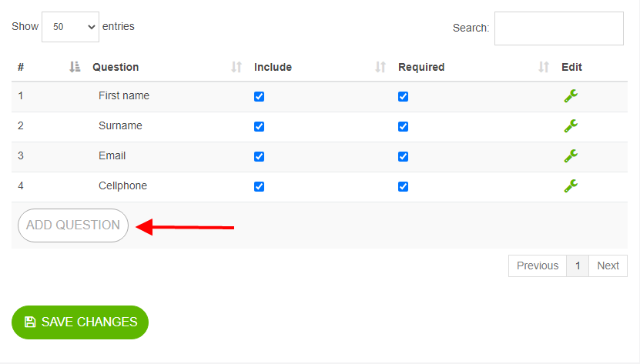This screenshot has height=364, width=640.
Task: Click the Include column header
Action: (273, 67)
